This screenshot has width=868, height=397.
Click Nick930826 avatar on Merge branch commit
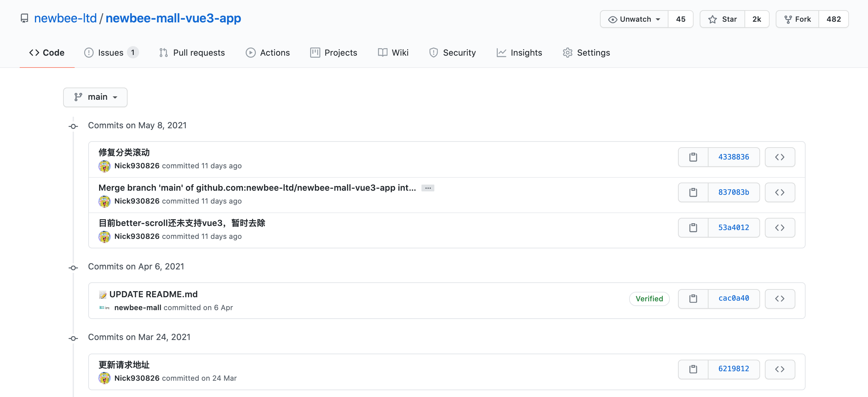(x=105, y=201)
